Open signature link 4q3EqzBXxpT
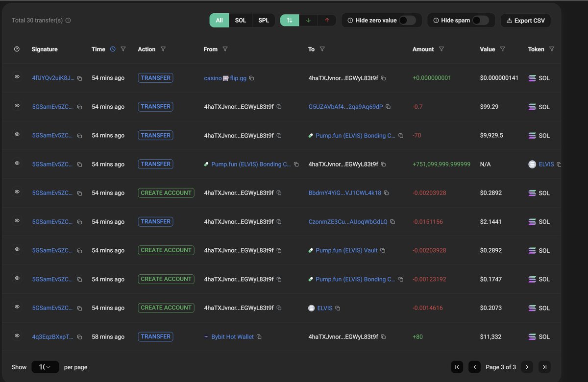The image size is (588, 382). (53, 337)
